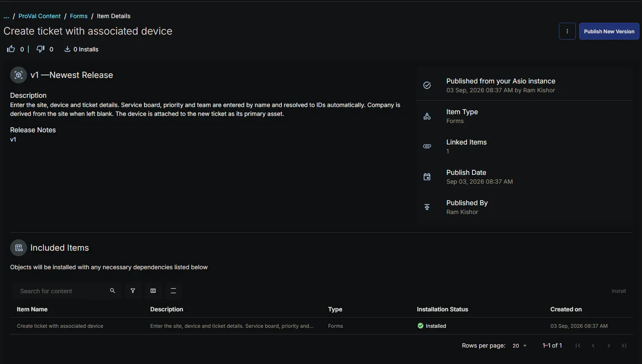Click the disabled Install button

618,291
